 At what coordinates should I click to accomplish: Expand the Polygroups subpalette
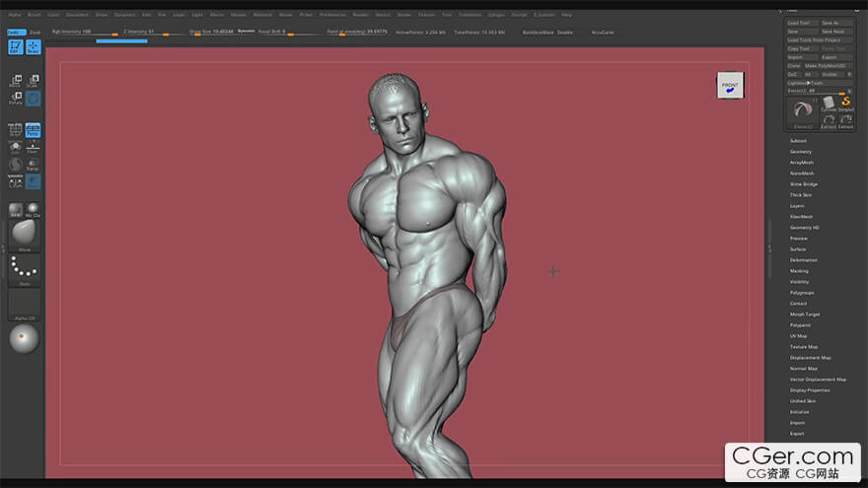click(801, 293)
